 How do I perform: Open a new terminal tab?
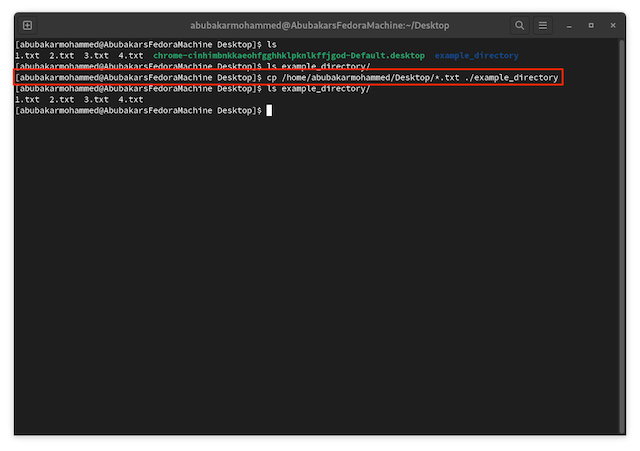(x=27, y=25)
